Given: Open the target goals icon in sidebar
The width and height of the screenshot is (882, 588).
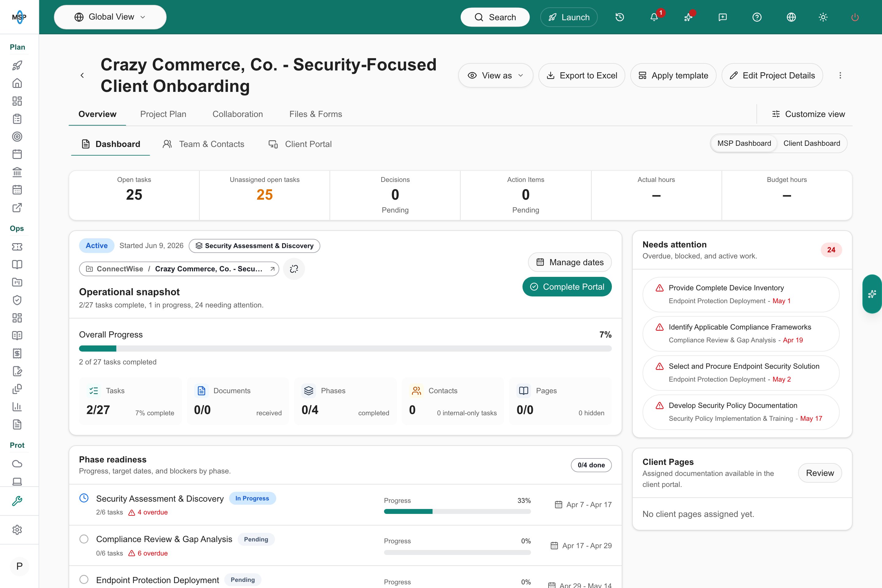Looking at the screenshot, I should point(17,137).
